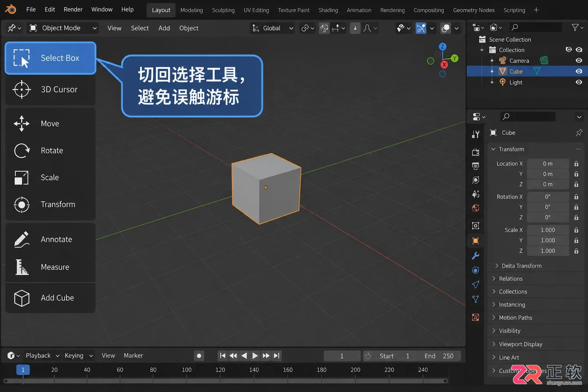Click the current frame number field
This screenshot has height=392, width=588.
[342, 356]
